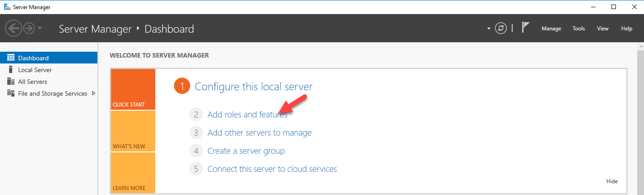Minimize the Server Manager window

coord(593,7)
